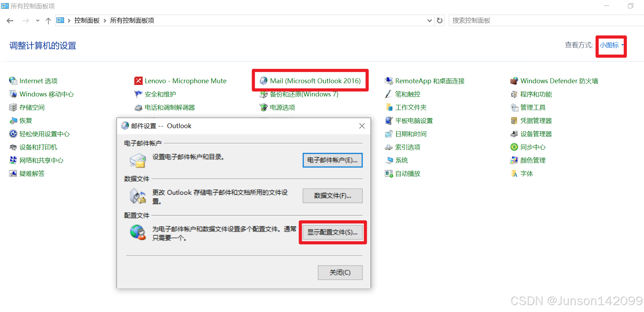Click the 工作文件夹 icon
The width and height of the screenshot is (644, 312).
coord(389,107)
